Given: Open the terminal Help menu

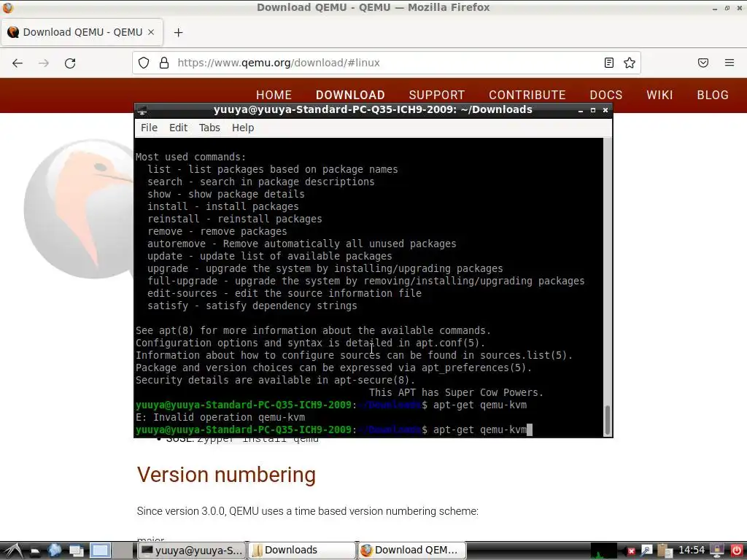Looking at the screenshot, I should pyautogui.click(x=243, y=128).
